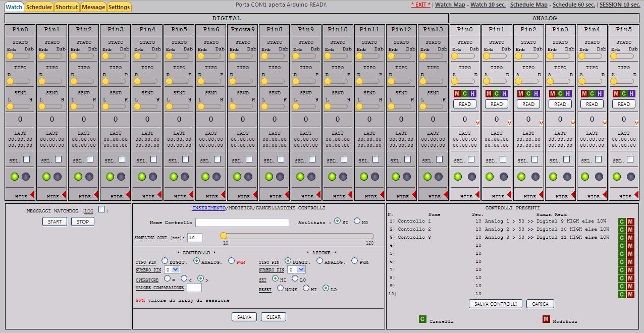Screen dimensions: 644x333
Task: Click the H icon on Analog Pin5
Action: [x=632, y=93]
